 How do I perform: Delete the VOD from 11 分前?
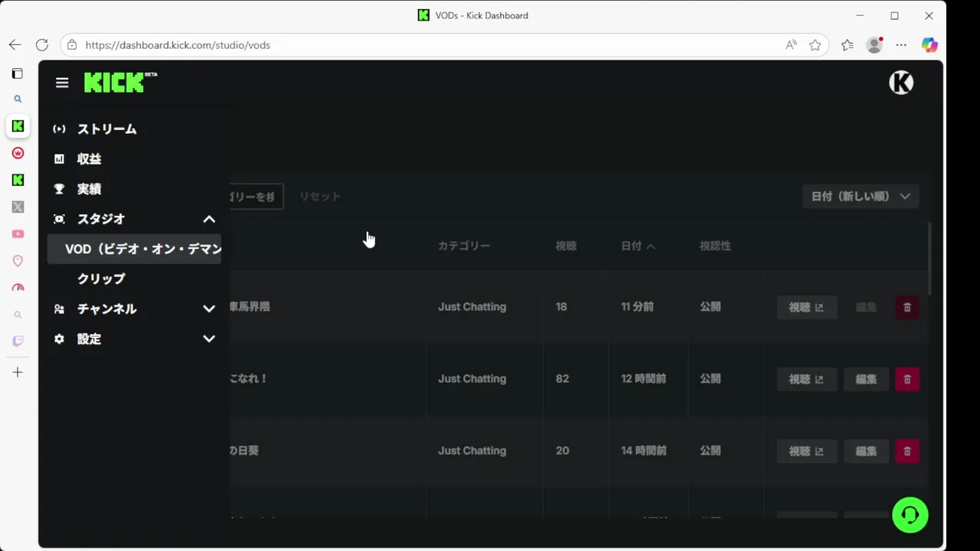coord(907,308)
